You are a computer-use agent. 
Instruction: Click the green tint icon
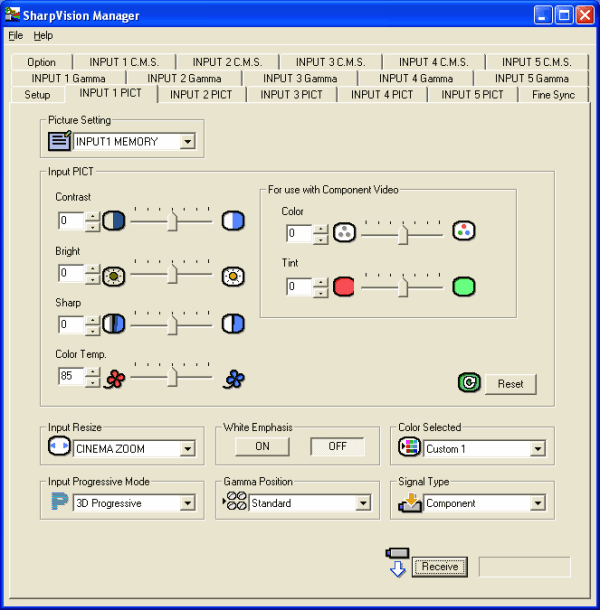coord(464,287)
